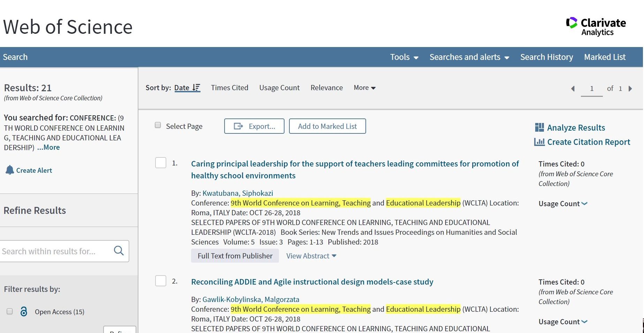This screenshot has width=644, height=333.
Task: Expand the More sort options dropdown
Action: tap(364, 88)
